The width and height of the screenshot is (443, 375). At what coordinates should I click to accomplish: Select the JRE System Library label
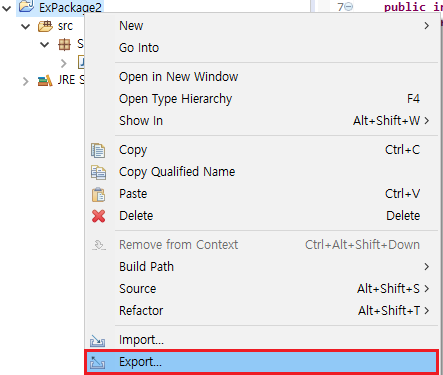coord(71,80)
